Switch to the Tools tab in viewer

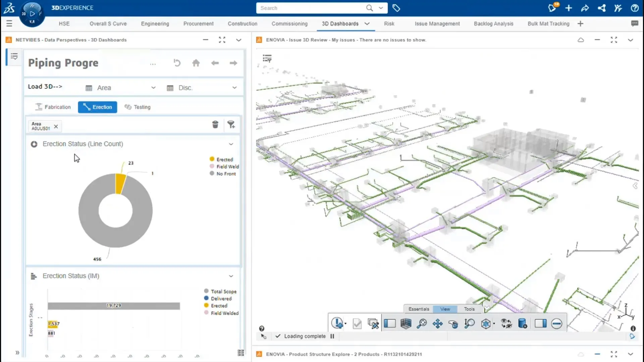point(469,309)
